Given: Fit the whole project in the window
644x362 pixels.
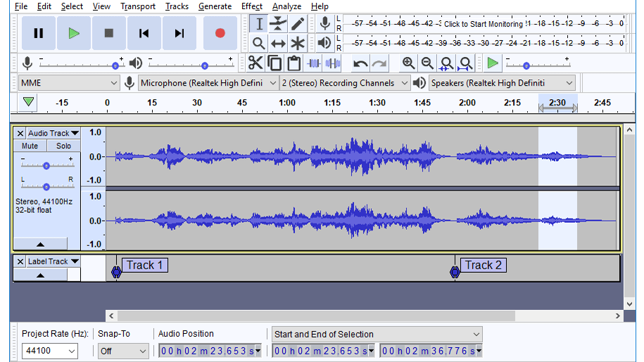Looking at the screenshot, I should click(x=466, y=63).
